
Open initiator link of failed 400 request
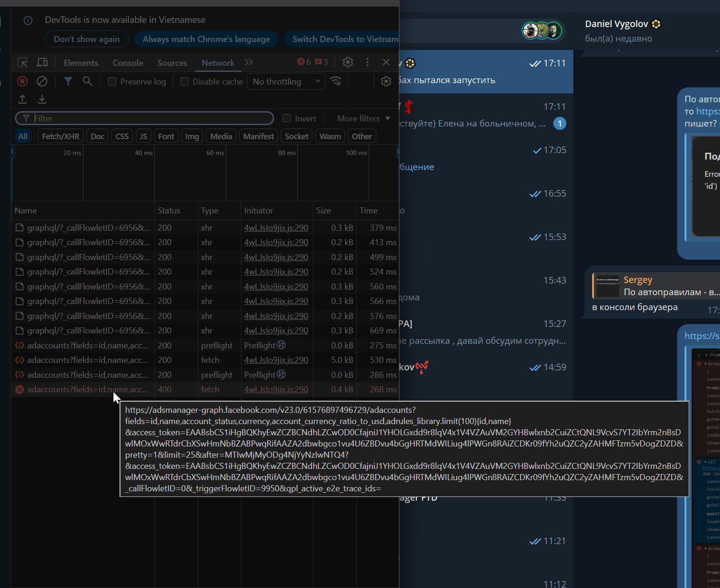[x=276, y=390]
